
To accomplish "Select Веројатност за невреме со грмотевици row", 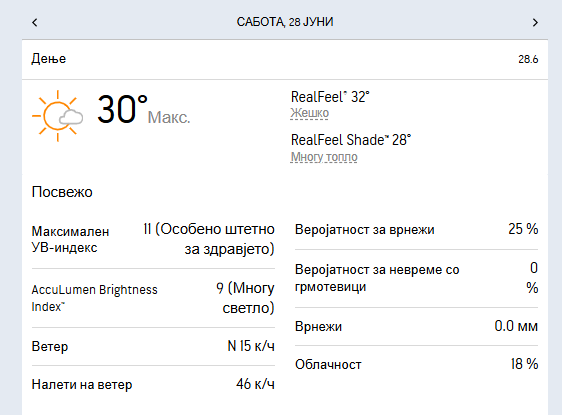I will 416,278.
